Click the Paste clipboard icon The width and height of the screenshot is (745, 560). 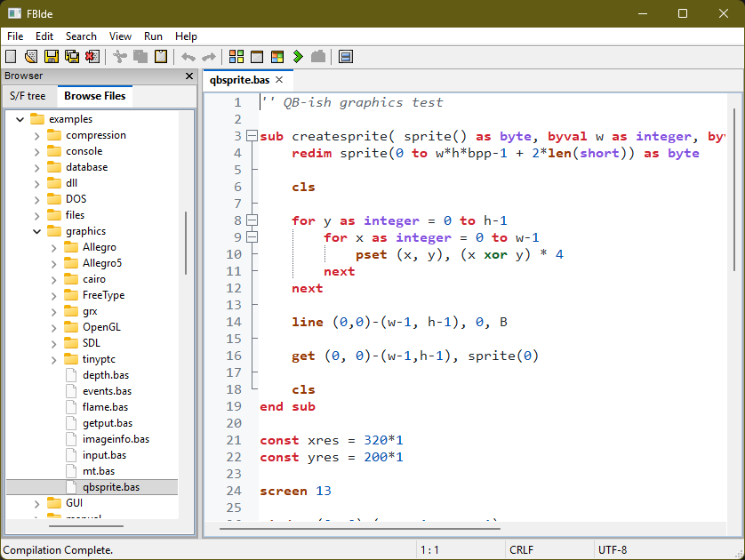point(161,57)
